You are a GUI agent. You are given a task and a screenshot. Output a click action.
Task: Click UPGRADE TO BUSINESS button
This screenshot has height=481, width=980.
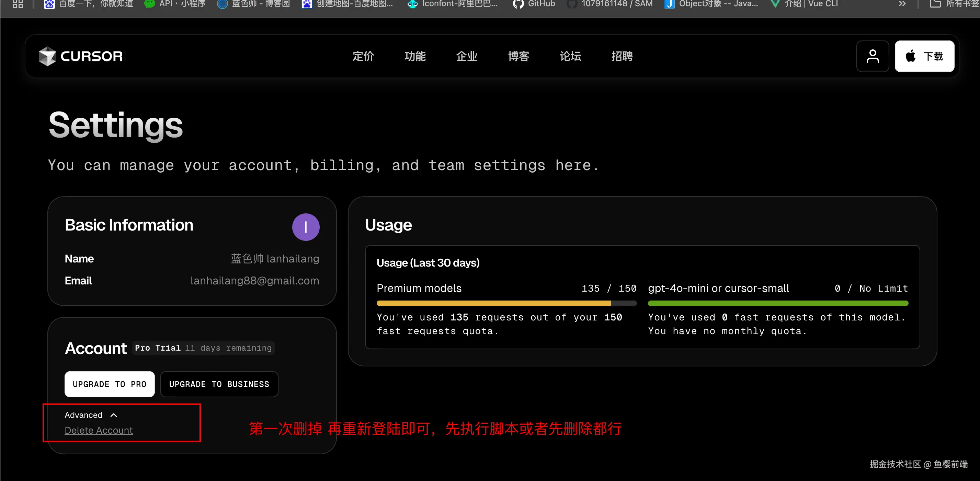click(219, 384)
